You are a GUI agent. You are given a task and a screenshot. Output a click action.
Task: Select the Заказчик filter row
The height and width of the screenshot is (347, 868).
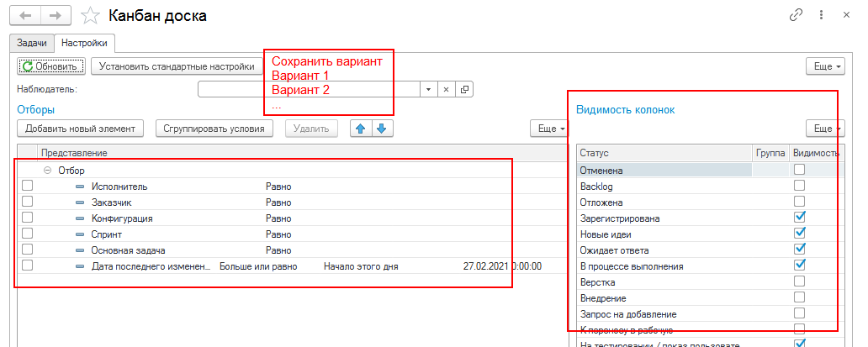294,202
